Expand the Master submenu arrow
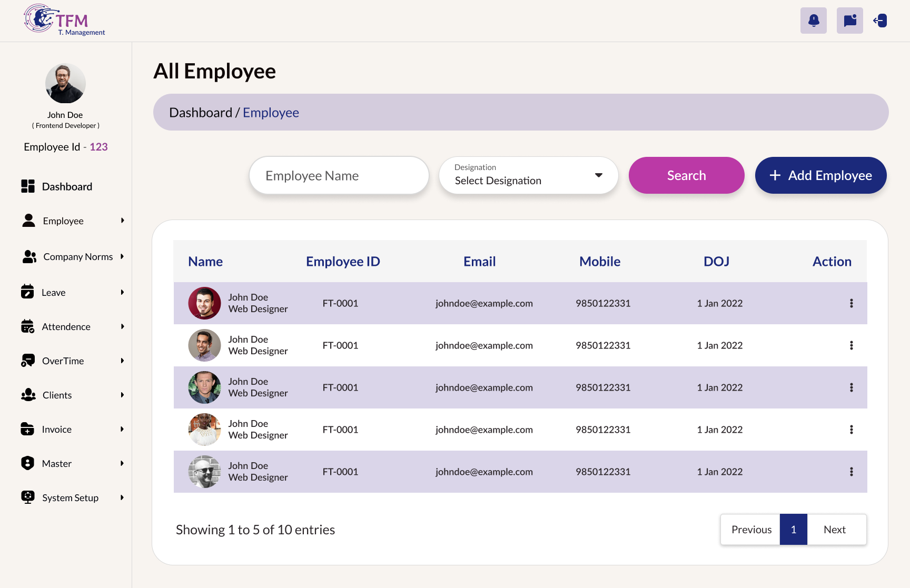 point(122,463)
